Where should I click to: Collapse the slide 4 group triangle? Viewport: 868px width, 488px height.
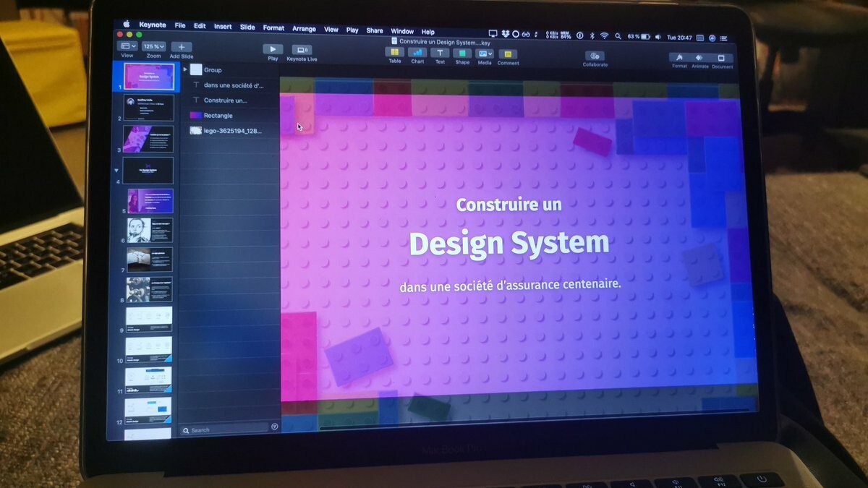click(117, 171)
